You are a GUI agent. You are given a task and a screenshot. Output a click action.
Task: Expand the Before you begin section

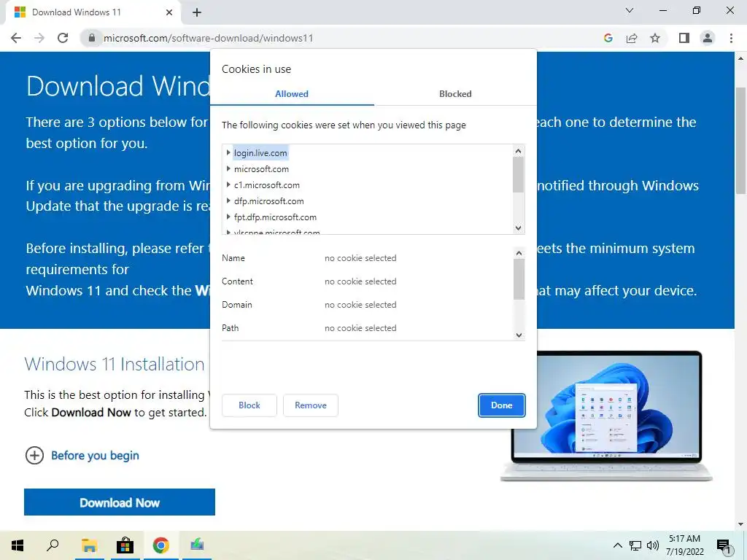click(95, 456)
